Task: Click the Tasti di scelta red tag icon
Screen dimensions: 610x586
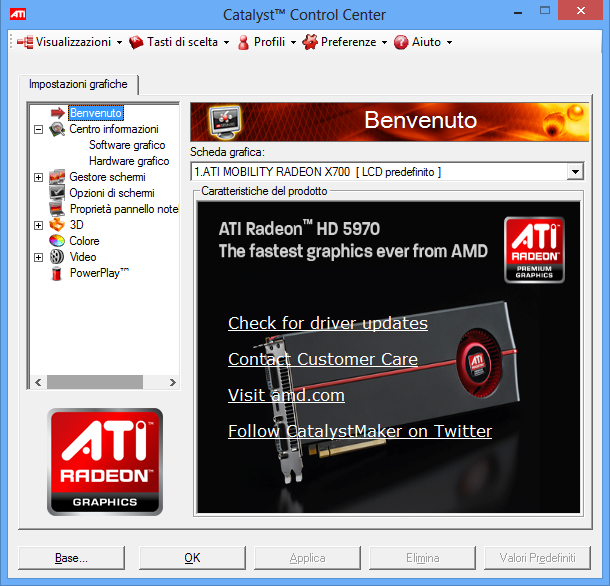Action: (136, 42)
